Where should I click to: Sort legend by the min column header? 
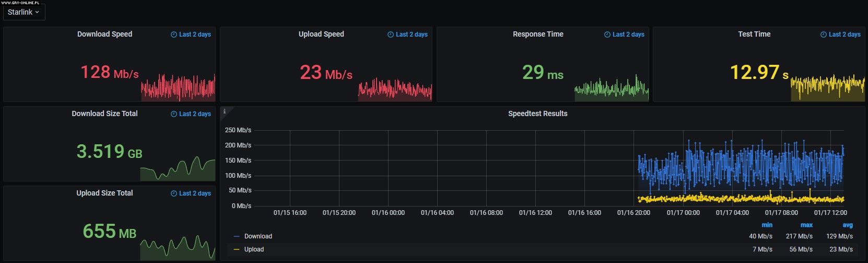click(767, 225)
